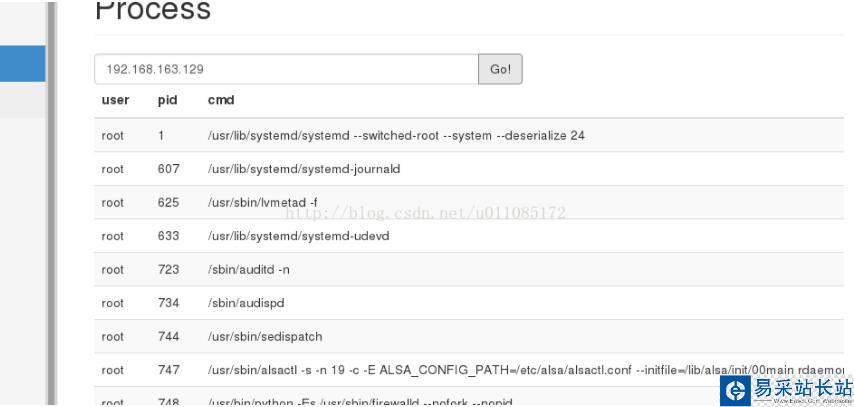Select the alsactl command row
Viewport: 854px width, 407px height.
(x=520, y=371)
